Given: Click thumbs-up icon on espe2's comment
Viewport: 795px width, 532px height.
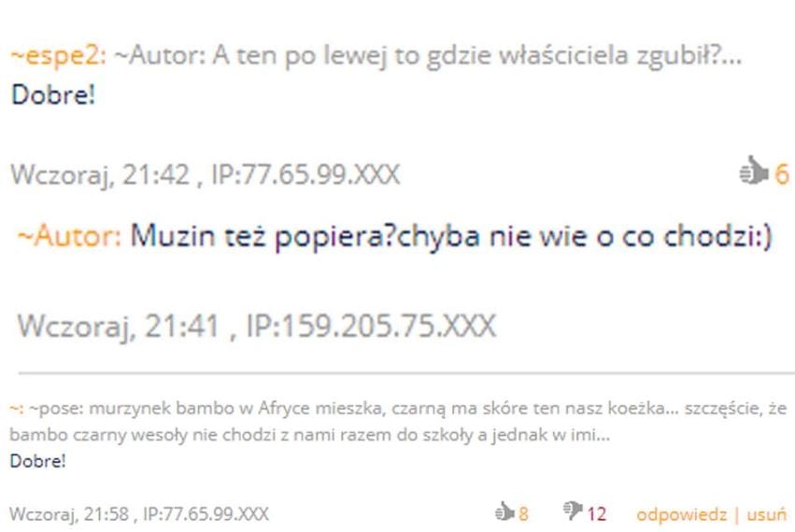Looking at the screenshot, I should coord(754,170).
